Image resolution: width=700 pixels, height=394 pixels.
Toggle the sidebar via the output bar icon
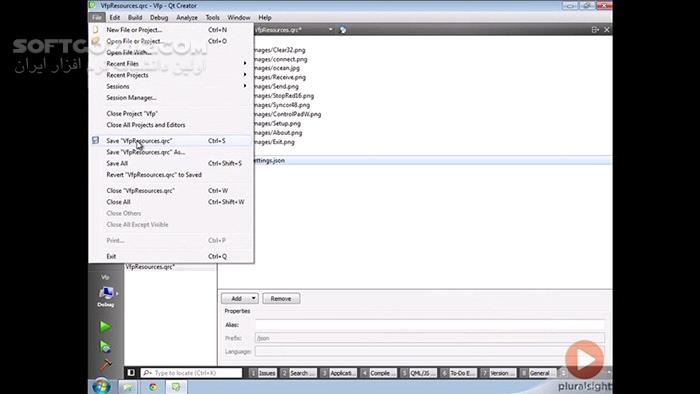pos(131,373)
